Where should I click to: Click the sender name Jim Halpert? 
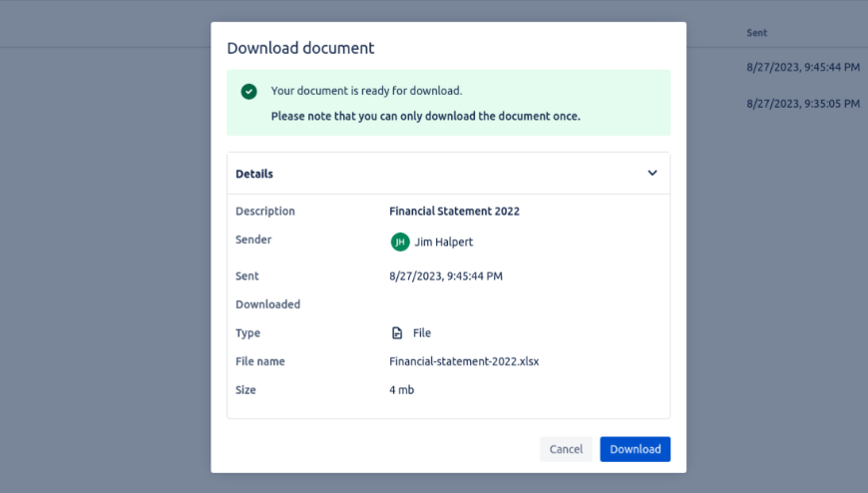click(444, 243)
